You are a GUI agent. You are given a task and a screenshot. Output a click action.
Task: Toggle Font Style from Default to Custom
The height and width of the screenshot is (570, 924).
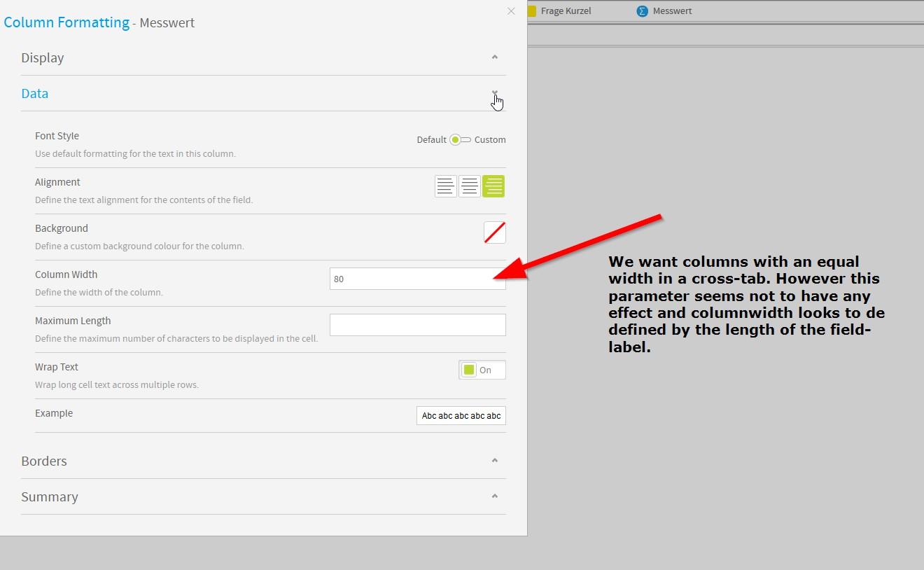click(461, 140)
